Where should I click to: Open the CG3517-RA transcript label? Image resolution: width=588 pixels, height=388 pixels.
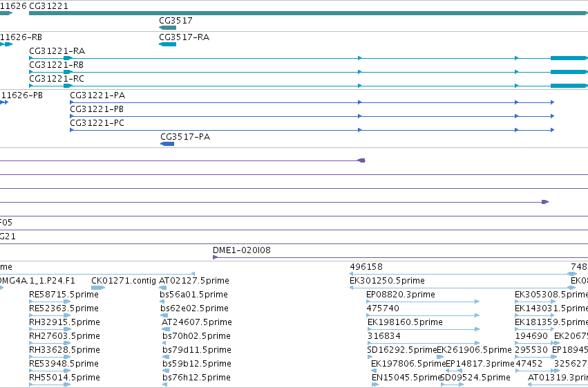coord(184,37)
